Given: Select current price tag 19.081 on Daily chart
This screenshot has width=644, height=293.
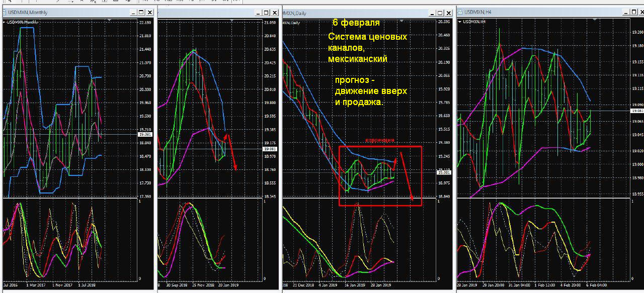Looking at the screenshot, I should [444, 172].
